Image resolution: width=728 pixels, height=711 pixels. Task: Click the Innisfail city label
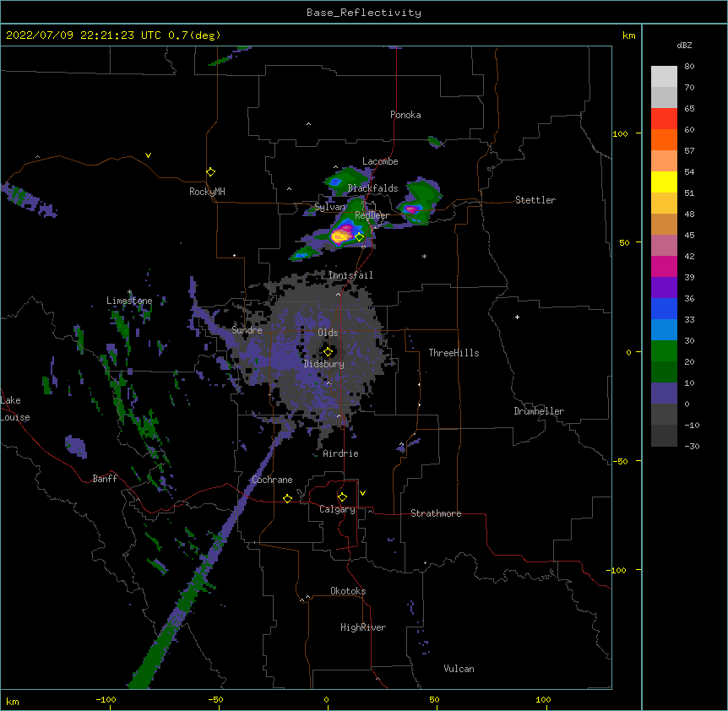tap(350, 275)
